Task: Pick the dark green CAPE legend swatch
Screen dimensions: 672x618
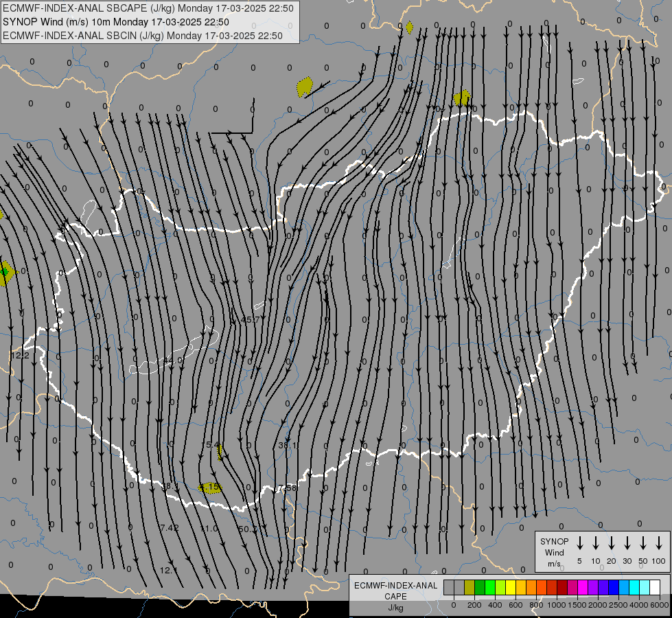Action: pos(480,588)
